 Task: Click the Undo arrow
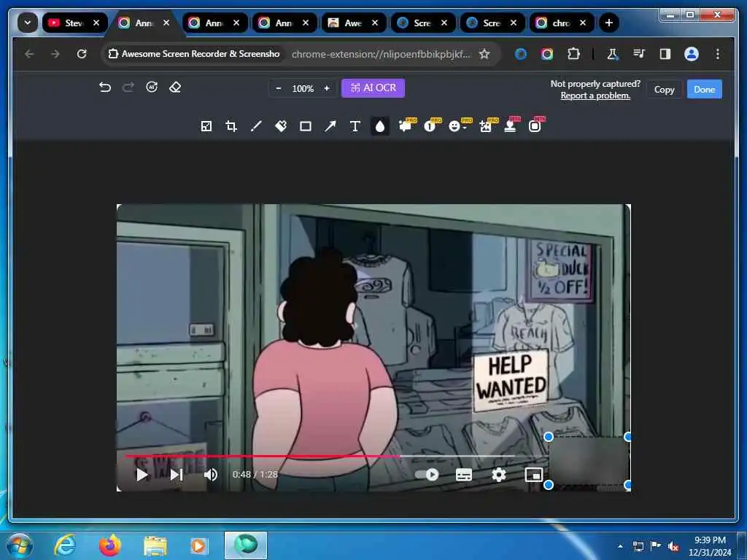(x=105, y=87)
